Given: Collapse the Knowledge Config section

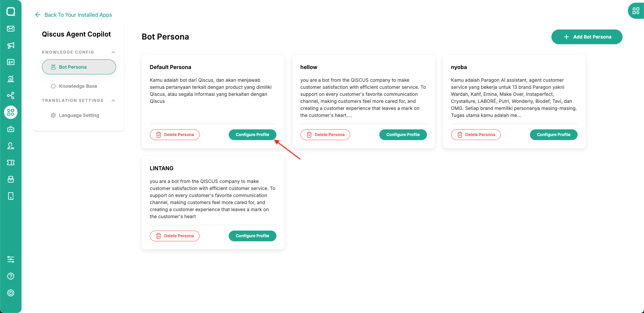Looking at the screenshot, I should coord(113,52).
